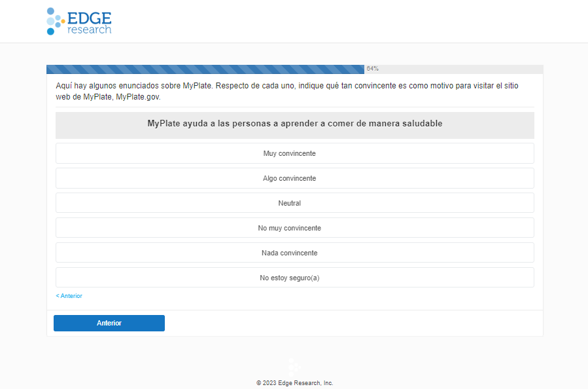
Task: Click the "< Anterior" text link
Action: pyautogui.click(x=69, y=296)
